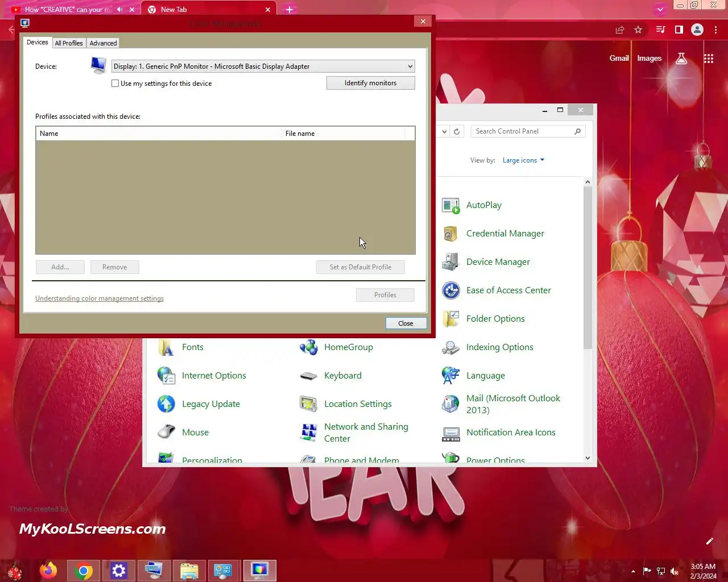Click the File name column header

point(344,134)
